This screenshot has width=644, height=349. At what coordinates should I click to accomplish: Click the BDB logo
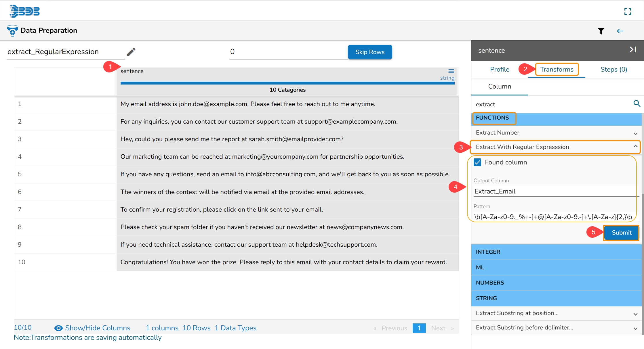click(x=25, y=11)
